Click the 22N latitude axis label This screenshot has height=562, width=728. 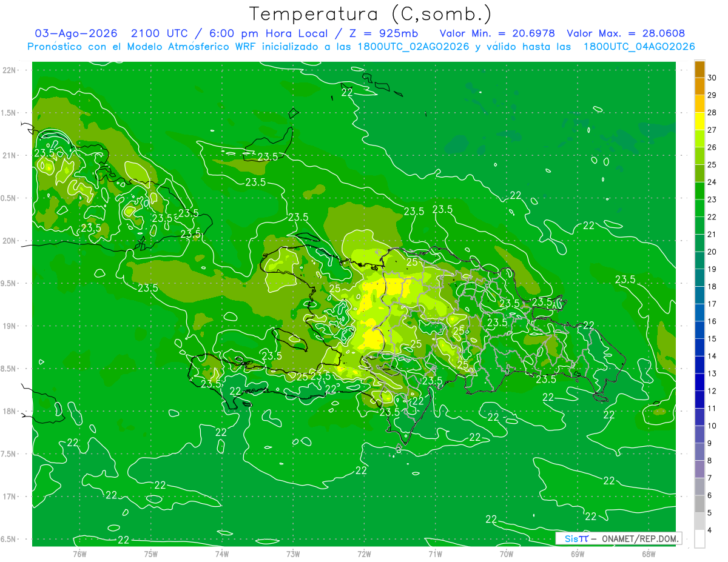point(10,70)
